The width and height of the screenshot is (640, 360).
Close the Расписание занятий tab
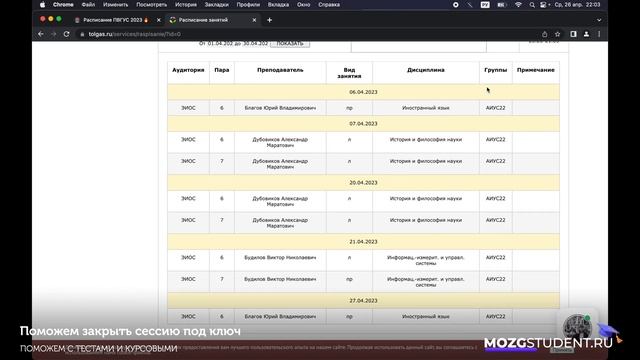[x=254, y=20]
